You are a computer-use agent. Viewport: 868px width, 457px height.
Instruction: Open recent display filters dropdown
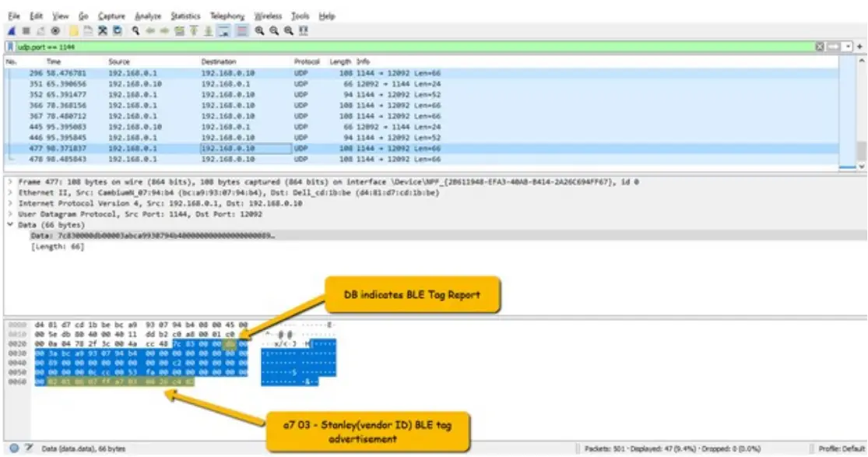click(847, 47)
